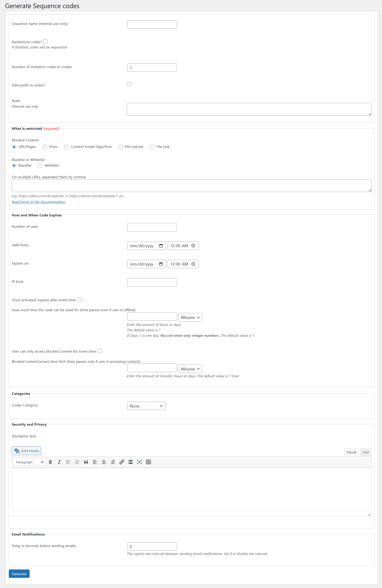
Task: Click the insert link icon
Action: [x=122, y=462]
